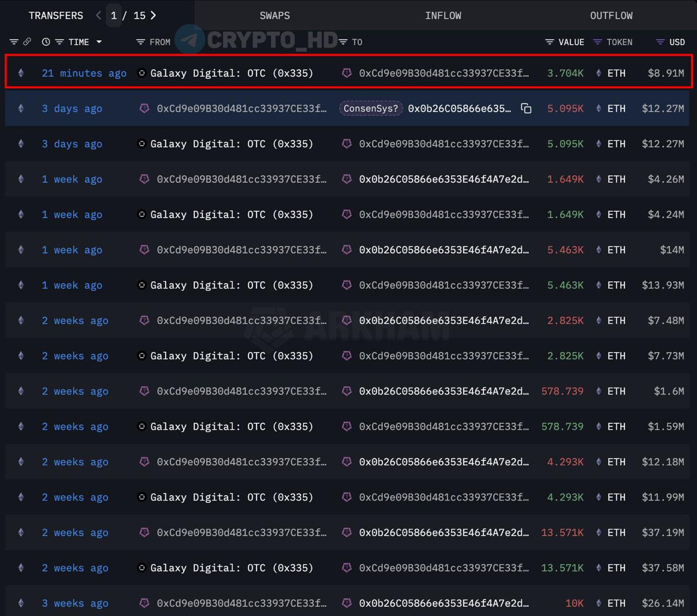Click chain icon in $11.99M row
Image resolution: width=697 pixels, height=616 pixels.
[21, 497]
